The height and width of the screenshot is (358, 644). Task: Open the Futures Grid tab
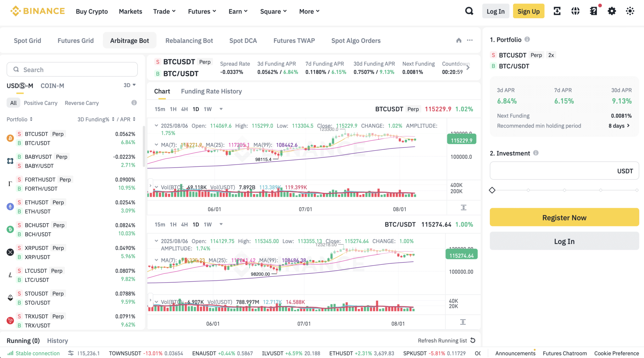[75, 40]
